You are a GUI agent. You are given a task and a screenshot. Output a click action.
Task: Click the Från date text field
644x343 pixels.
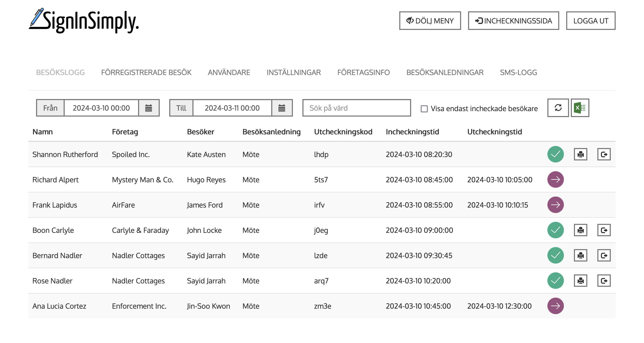click(101, 108)
